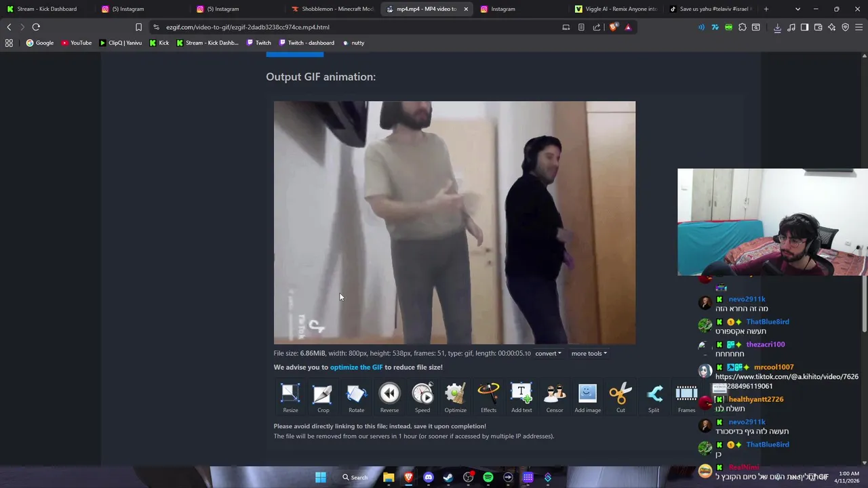
Task: Switch to Viggle AI - Remix Anyone tab
Action: pyautogui.click(x=616, y=9)
